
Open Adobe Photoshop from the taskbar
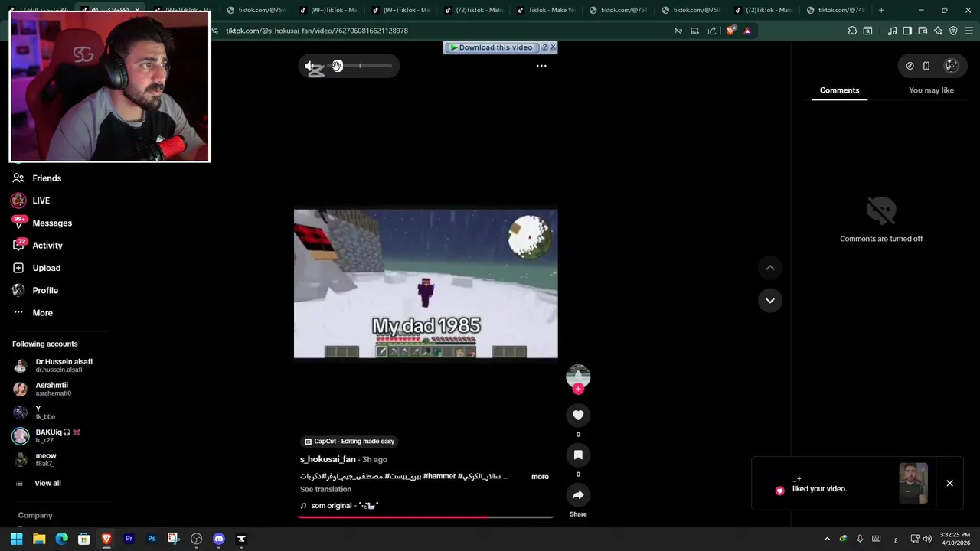[x=152, y=539]
